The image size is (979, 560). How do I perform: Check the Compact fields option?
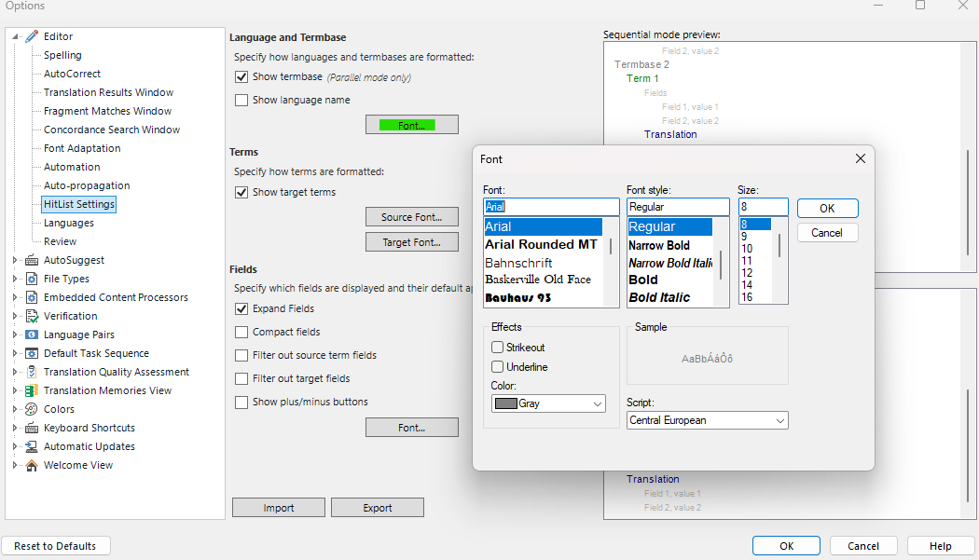(x=241, y=332)
